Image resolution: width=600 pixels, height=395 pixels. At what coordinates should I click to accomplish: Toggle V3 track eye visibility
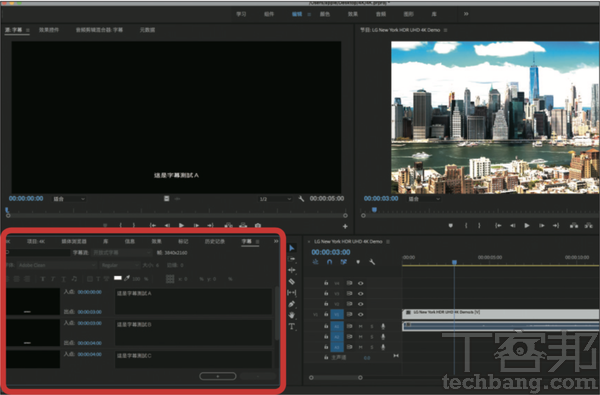360,294
